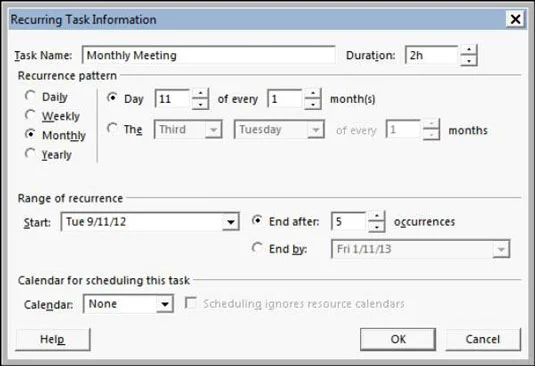535x366 pixels.
Task: Decrease End after occurrences down arrow
Action: pos(377,227)
